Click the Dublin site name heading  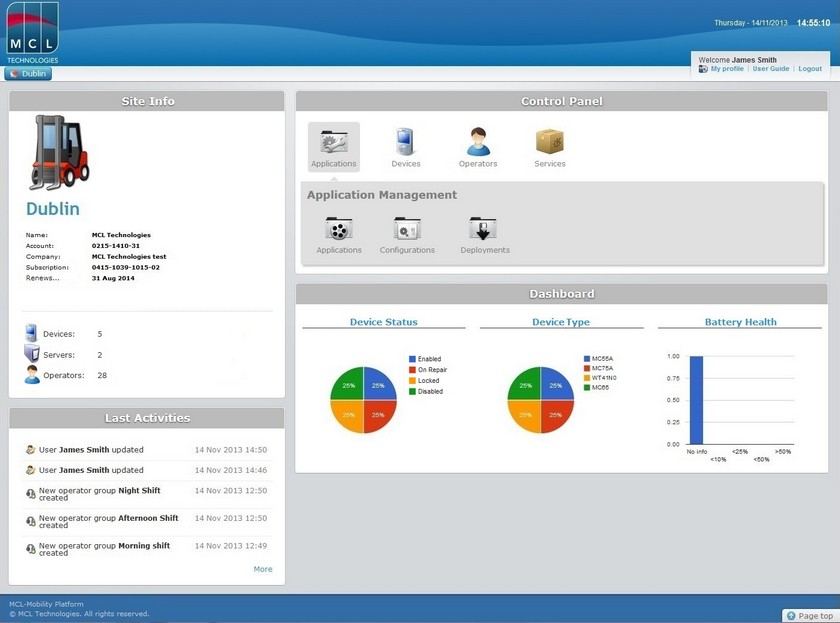52,208
